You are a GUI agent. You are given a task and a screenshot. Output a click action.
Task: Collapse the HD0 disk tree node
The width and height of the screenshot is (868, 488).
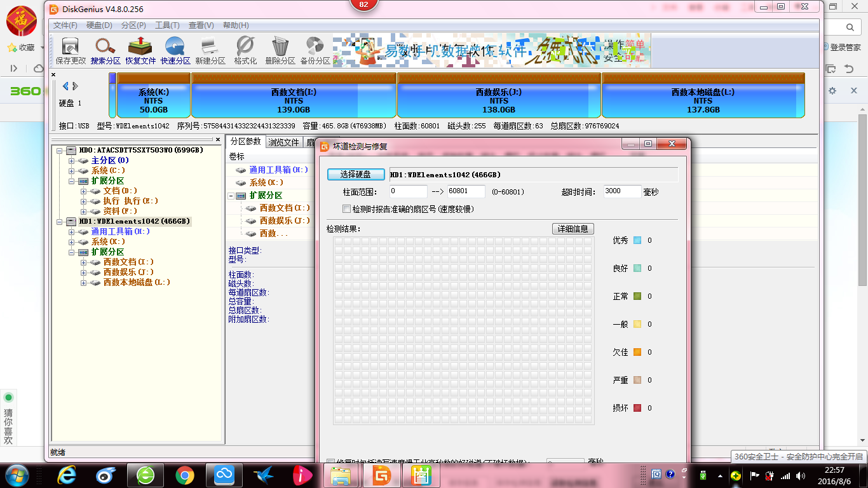tap(60, 151)
